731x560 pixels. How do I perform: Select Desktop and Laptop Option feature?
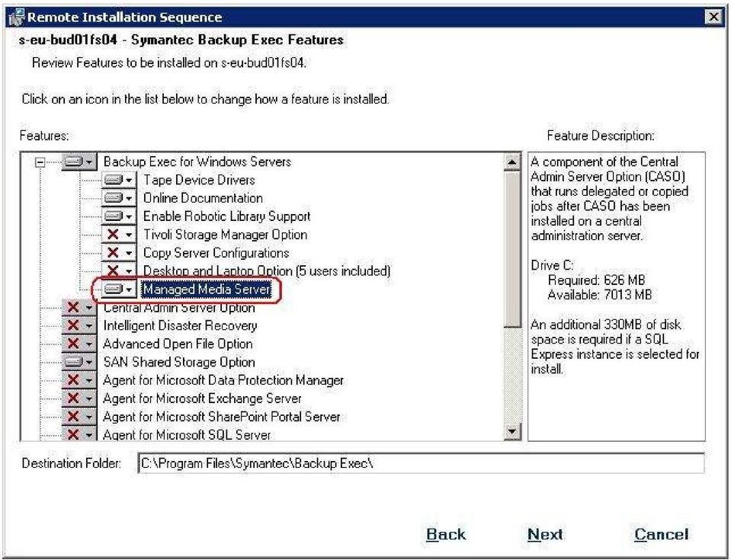pyautogui.click(x=267, y=271)
